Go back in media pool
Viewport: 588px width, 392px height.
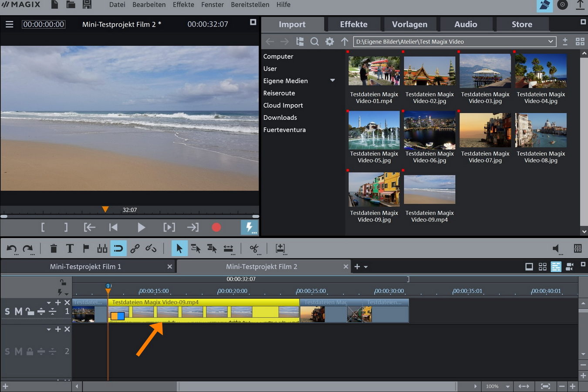pos(270,42)
